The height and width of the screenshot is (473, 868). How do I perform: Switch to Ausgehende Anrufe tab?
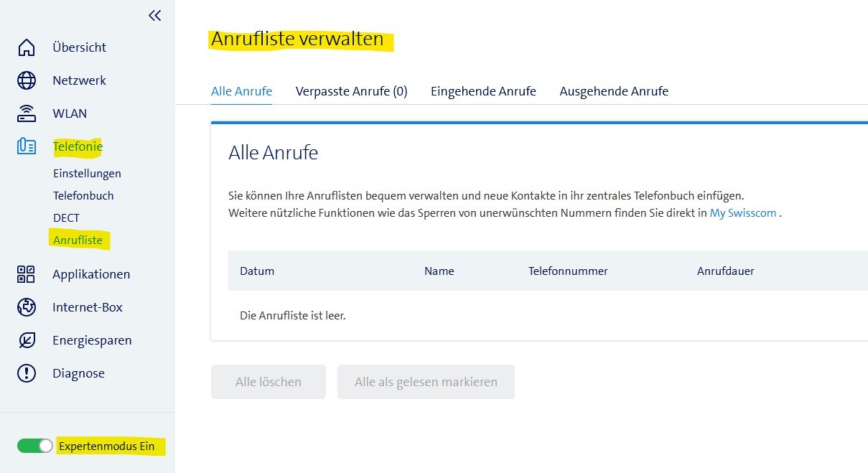614,91
